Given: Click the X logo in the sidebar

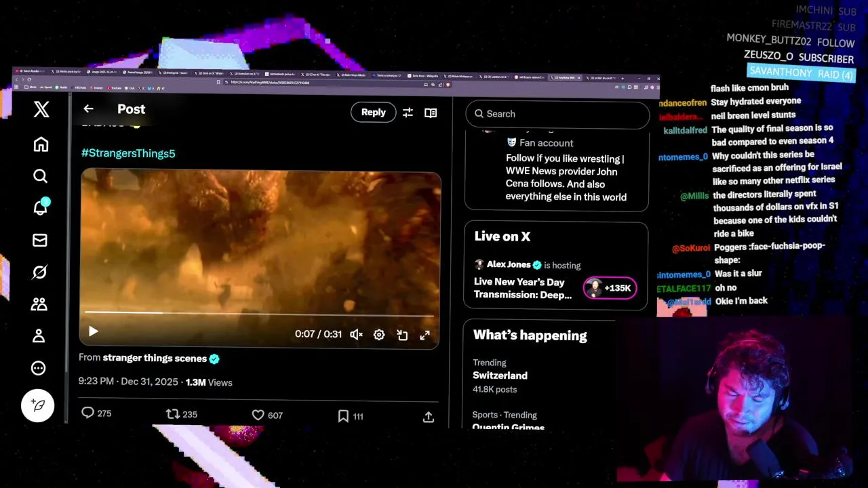Looking at the screenshot, I should [x=41, y=109].
